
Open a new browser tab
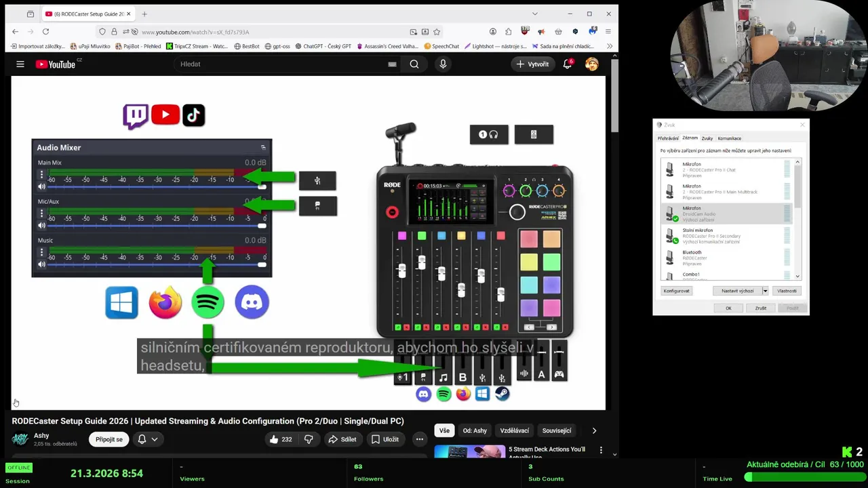144,14
